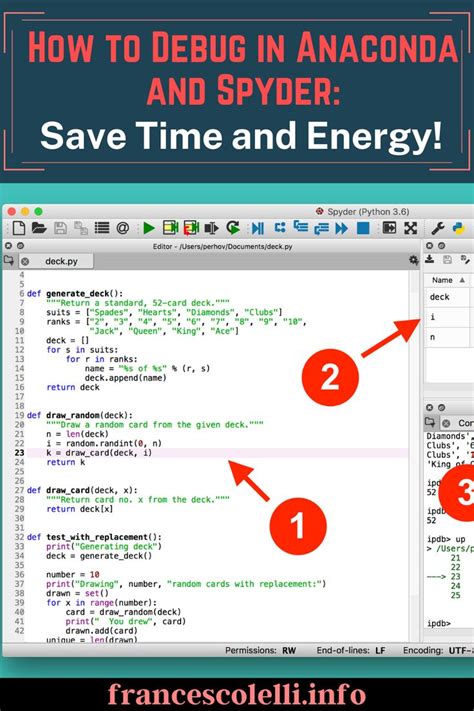Stop debugging with the blue square

click(x=363, y=228)
